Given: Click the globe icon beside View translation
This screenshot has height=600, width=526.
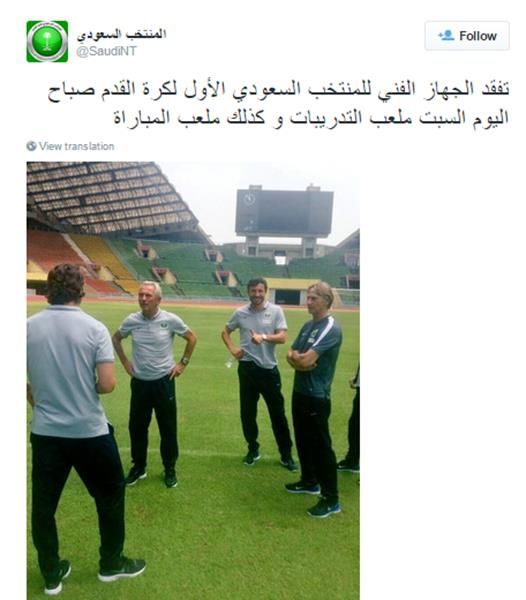Looking at the screenshot, I should point(31,146).
